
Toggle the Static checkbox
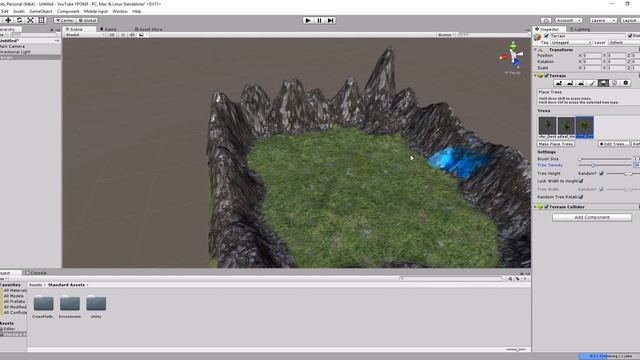630,36
